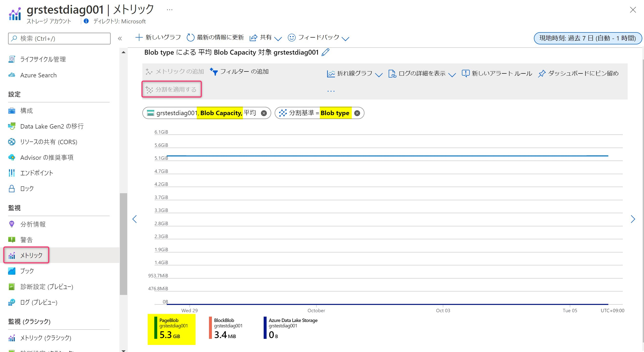Remove the Blob Capacity metric pill
The image size is (644, 352).
[x=264, y=113]
